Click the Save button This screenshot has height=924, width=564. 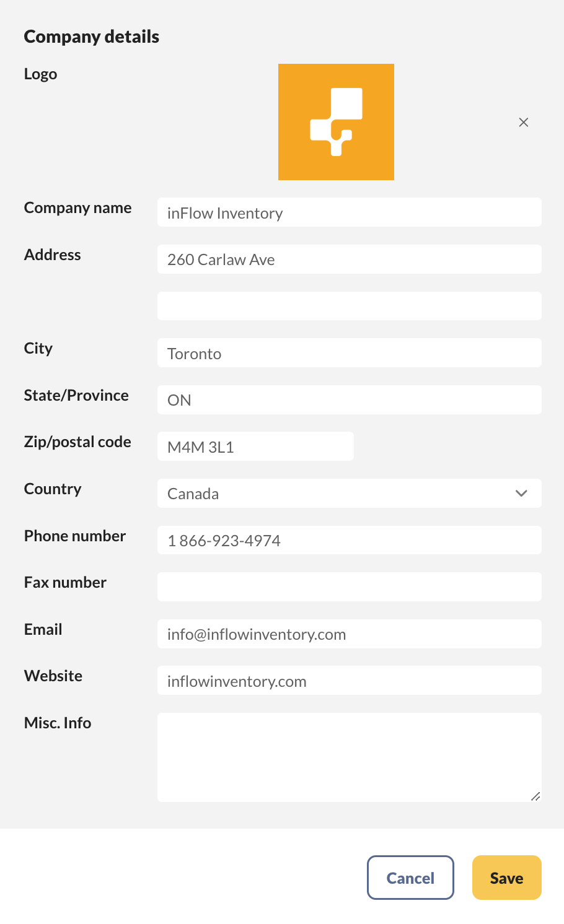pos(506,878)
